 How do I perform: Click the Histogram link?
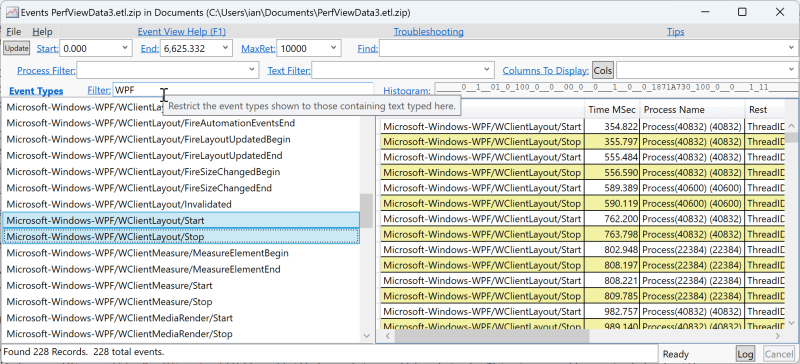click(x=407, y=91)
